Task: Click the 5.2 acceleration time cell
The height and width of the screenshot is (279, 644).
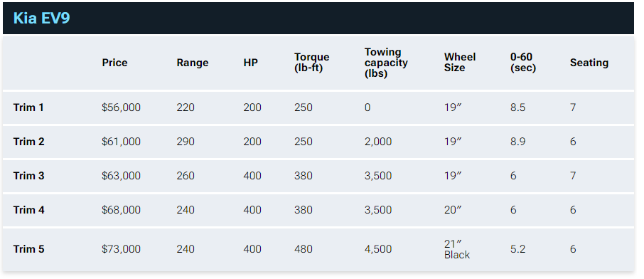Action: pos(517,249)
